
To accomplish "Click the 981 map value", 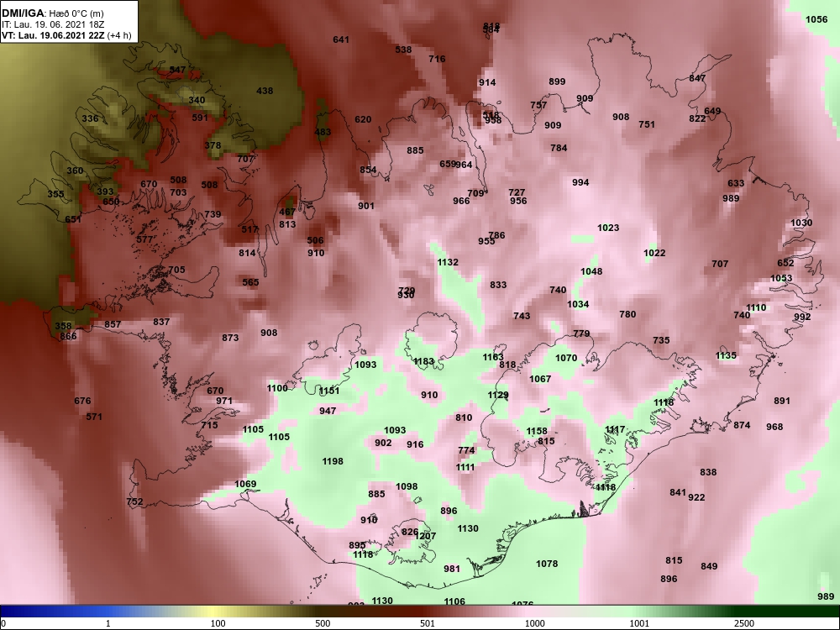I will (x=452, y=569).
